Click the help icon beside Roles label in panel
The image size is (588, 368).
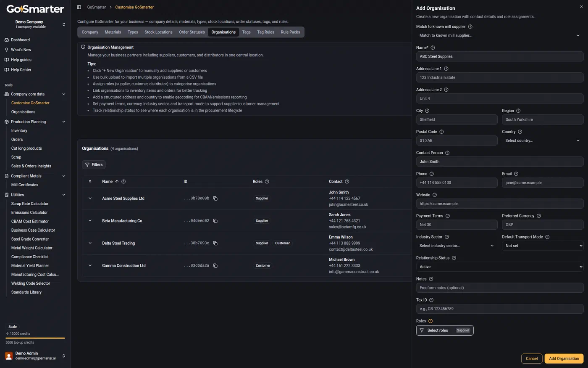click(x=430, y=321)
